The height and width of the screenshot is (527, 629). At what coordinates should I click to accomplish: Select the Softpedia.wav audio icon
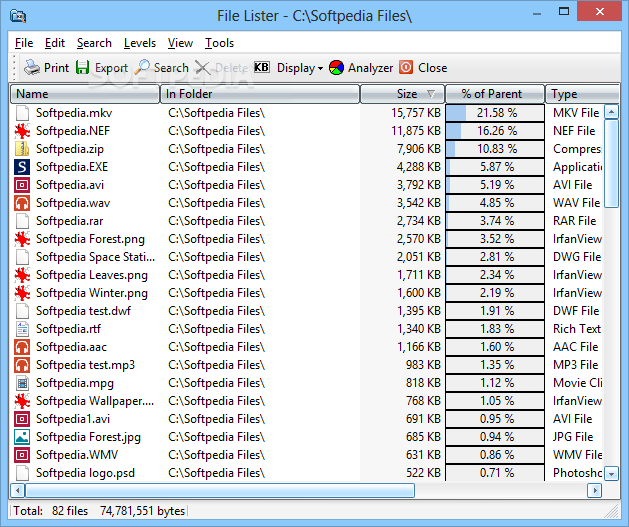[22, 203]
